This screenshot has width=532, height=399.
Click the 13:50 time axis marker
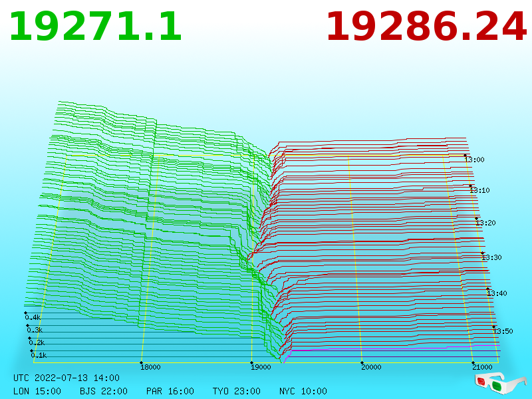(x=503, y=331)
